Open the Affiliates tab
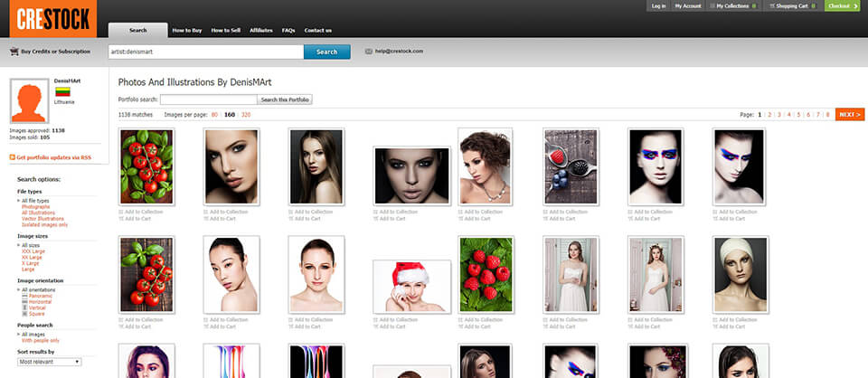This screenshot has height=378, width=868. pyautogui.click(x=263, y=30)
